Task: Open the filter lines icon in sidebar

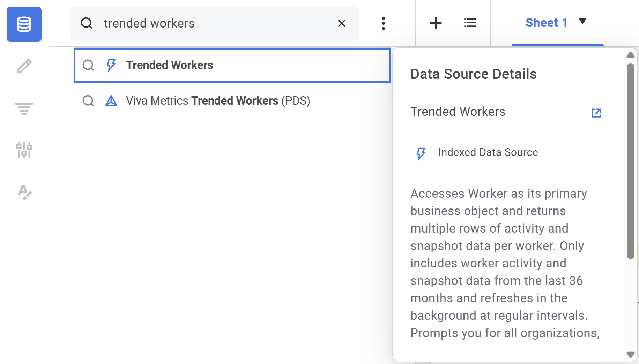Action: coord(24,108)
